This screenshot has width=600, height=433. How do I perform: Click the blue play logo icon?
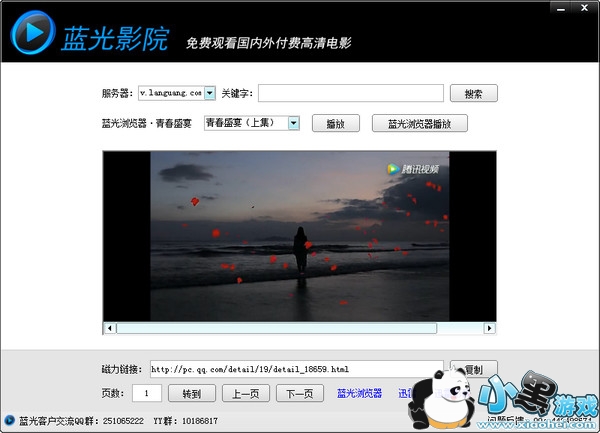(33, 33)
